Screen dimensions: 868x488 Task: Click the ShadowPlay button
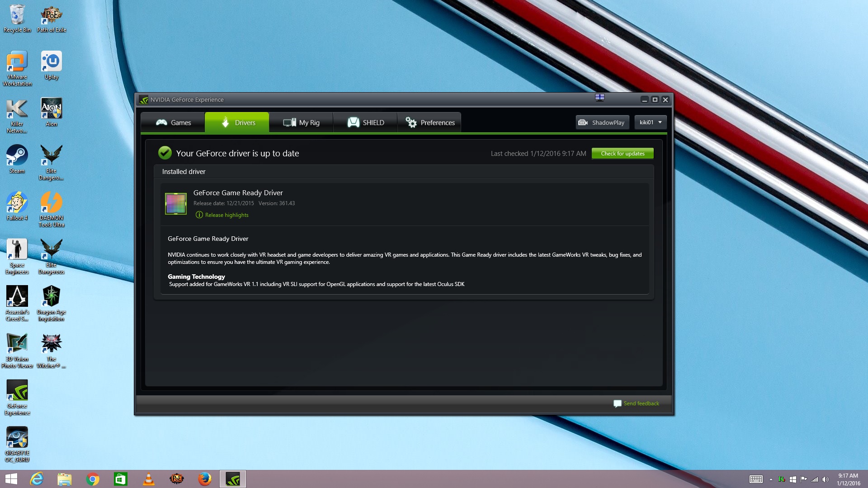(x=602, y=122)
